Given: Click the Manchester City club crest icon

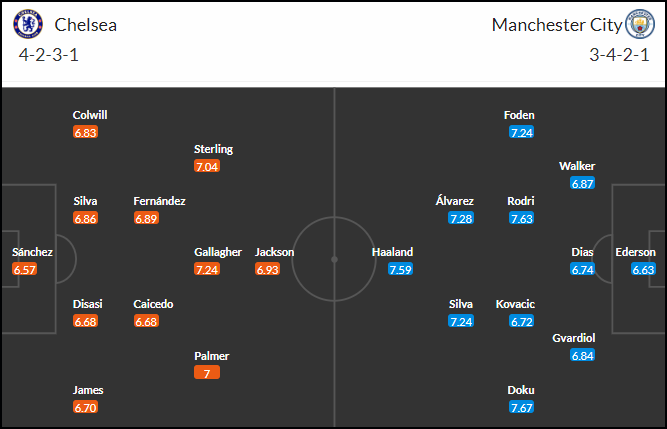Looking at the screenshot, I should click(640, 24).
